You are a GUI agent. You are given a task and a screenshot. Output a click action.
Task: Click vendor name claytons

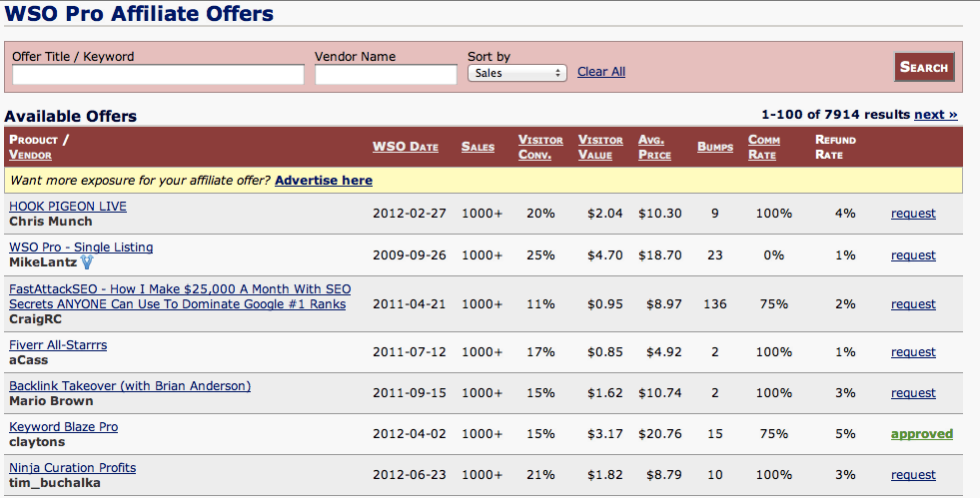pos(37,442)
